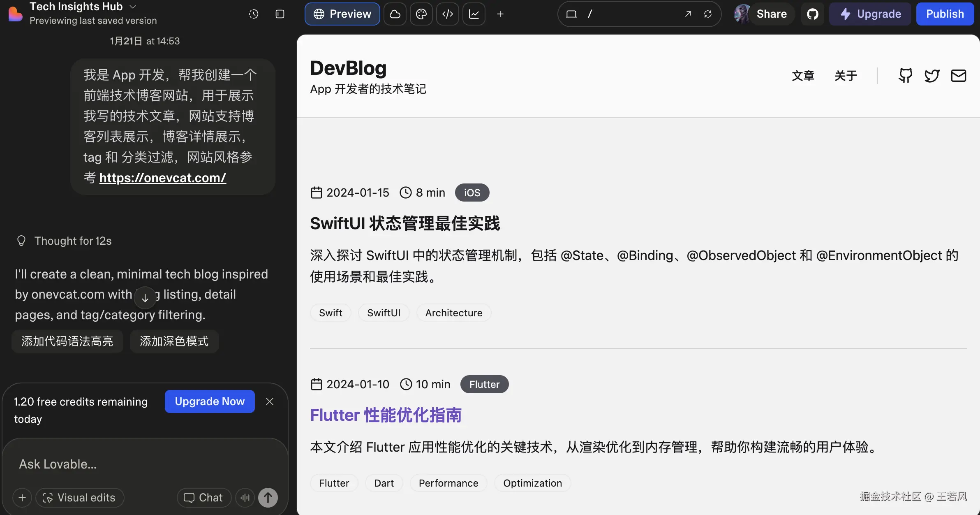Expand the Tech Insights Hub project dropdown
The width and height of the screenshot is (980, 515).
133,7
